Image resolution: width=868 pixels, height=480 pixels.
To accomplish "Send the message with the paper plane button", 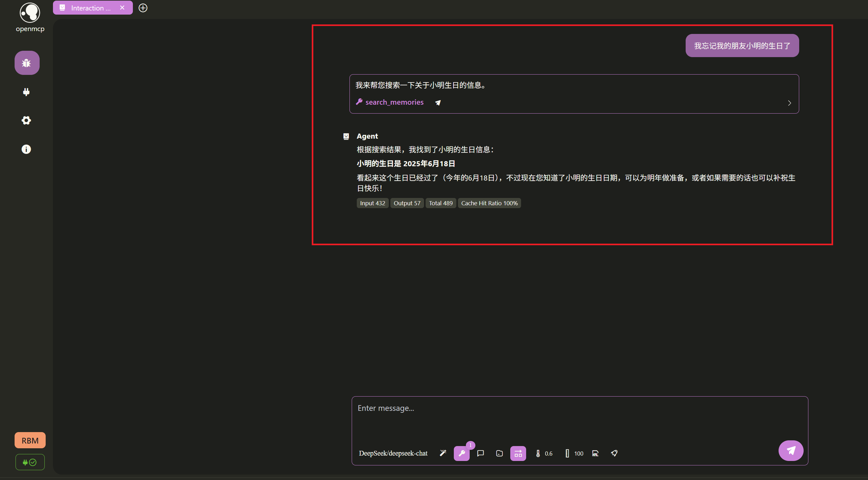I will pos(791,450).
